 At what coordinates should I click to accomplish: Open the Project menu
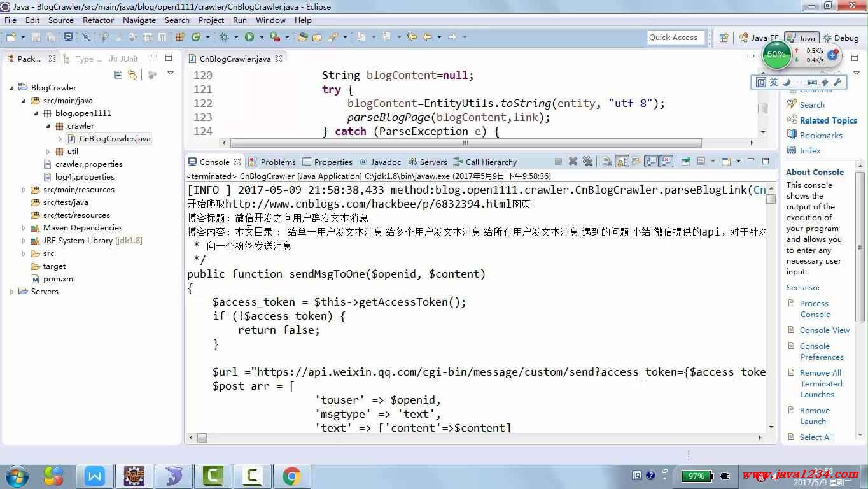[x=211, y=20]
